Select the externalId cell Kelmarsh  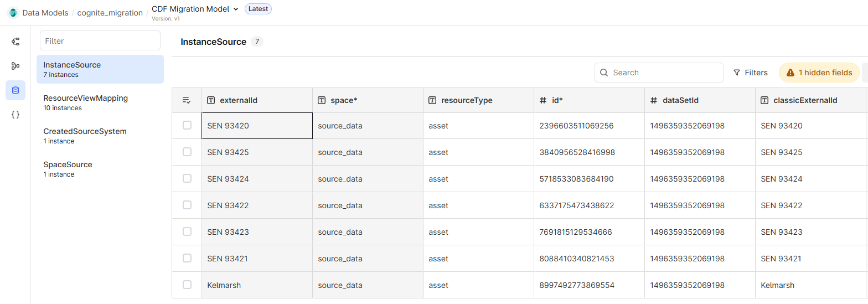[x=257, y=285]
